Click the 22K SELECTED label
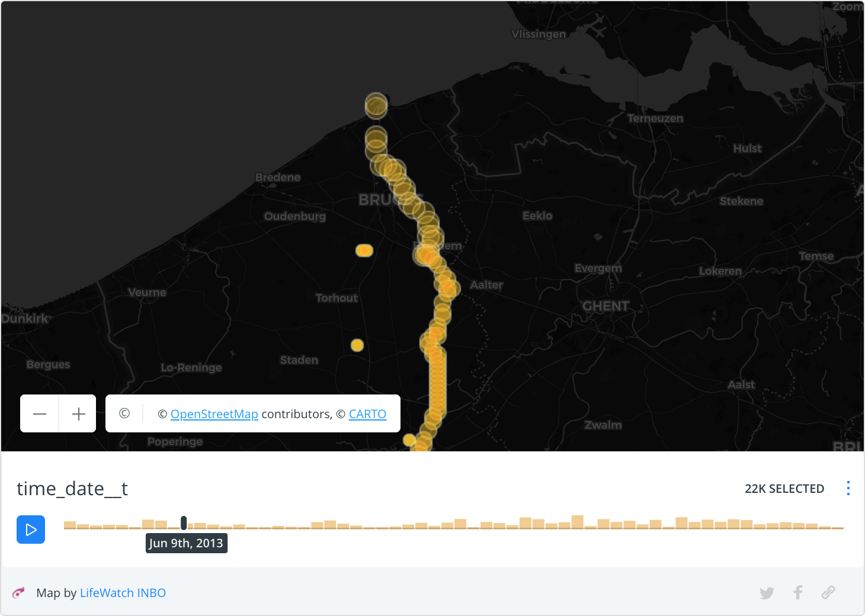The width and height of the screenshot is (865, 616). point(784,489)
